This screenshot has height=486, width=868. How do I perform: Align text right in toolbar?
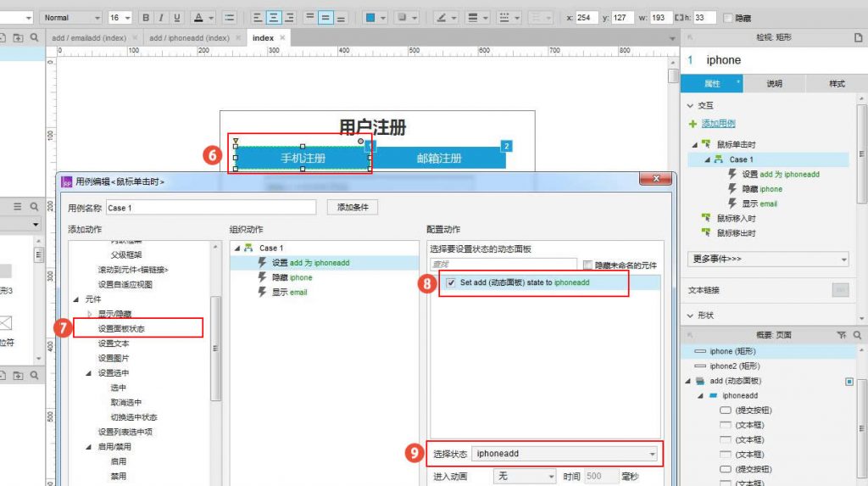tap(290, 18)
